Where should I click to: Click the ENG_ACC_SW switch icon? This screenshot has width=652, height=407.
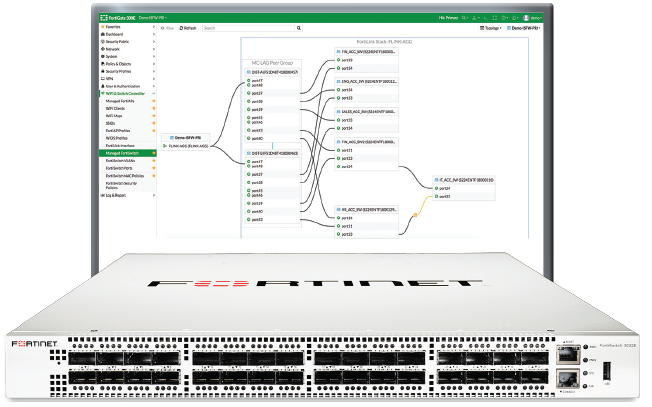click(x=338, y=81)
